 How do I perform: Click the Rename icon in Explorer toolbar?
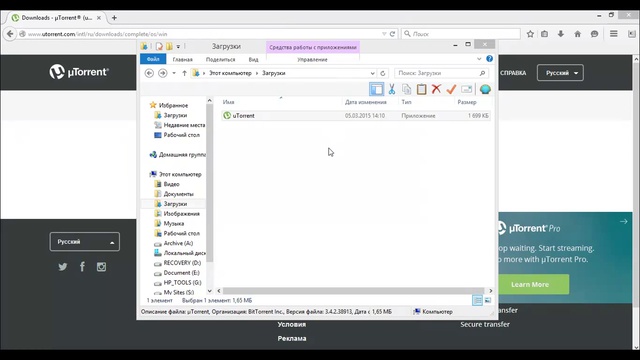[466, 89]
